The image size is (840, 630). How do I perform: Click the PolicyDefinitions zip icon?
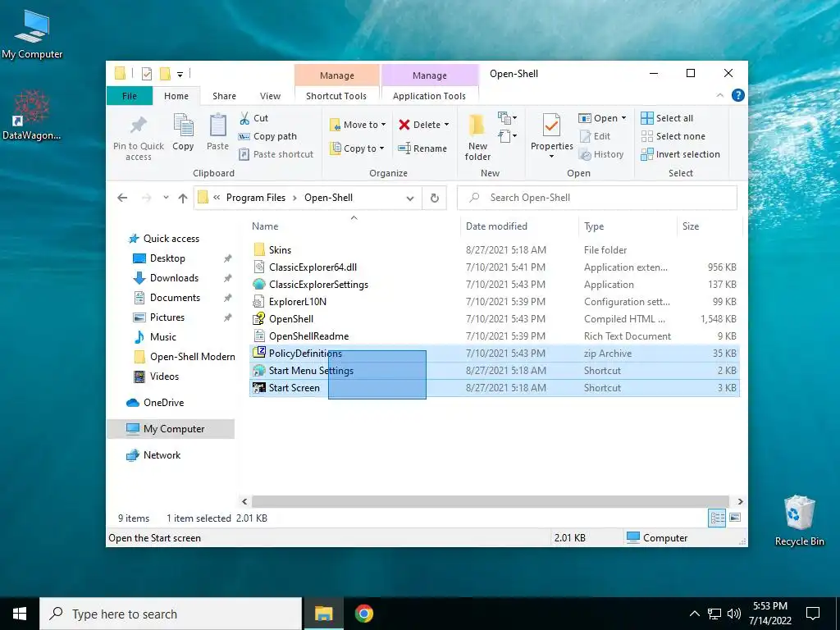tap(259, 353)
